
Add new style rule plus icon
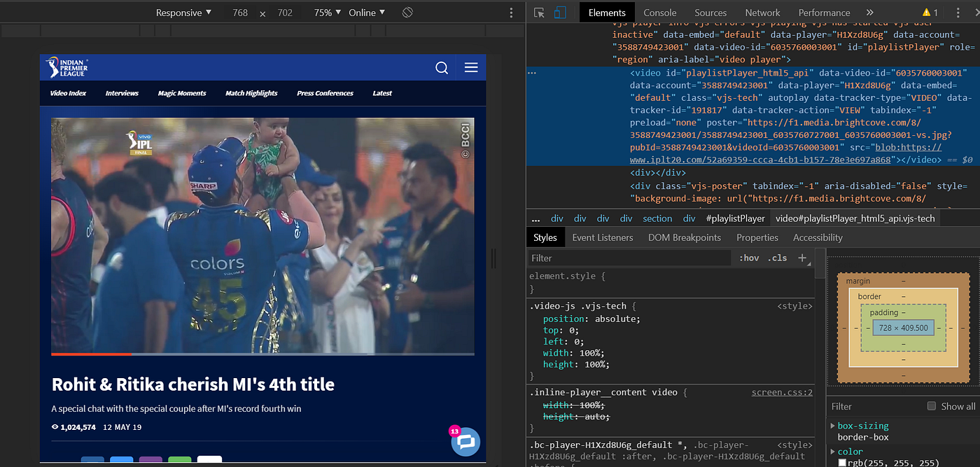coord(802,258)
